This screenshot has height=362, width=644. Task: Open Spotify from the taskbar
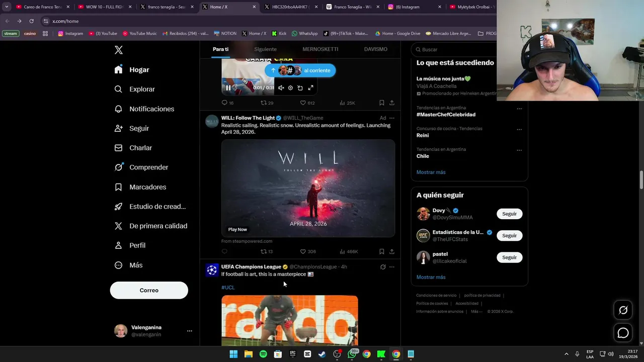pyautogui.click(x=263, y=354)
